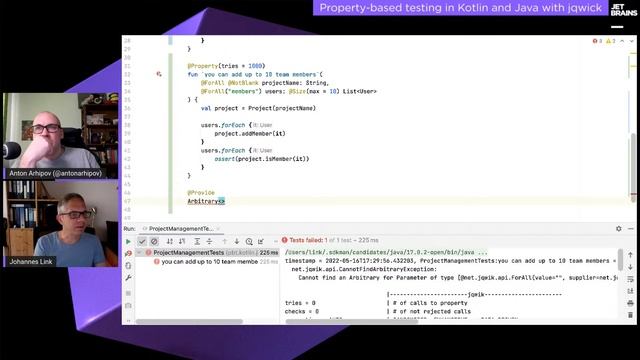Click the gutter run icon beside the test function
The image size is (640, 360).
pos(159,74)
